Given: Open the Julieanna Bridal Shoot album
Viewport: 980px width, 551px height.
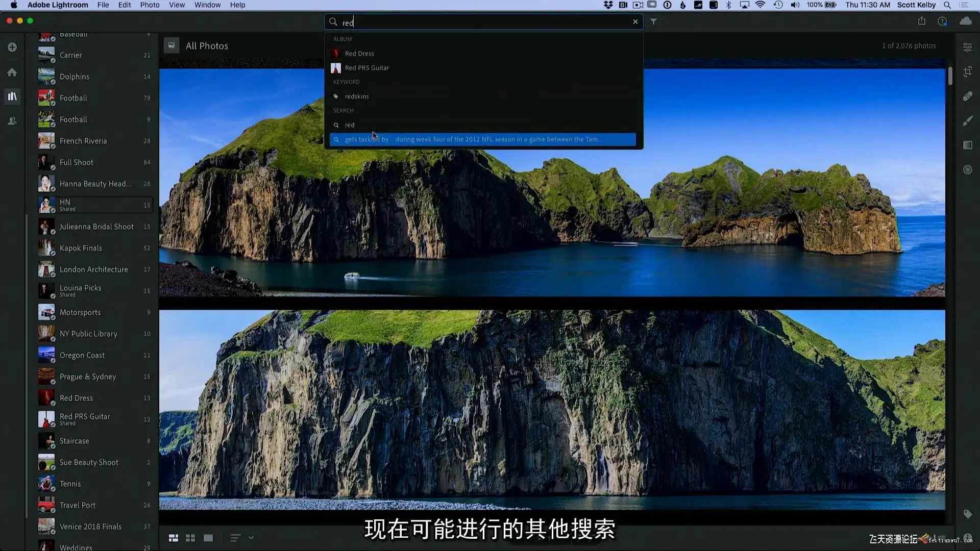Looking at the screenshot, I should coord(95,227).
